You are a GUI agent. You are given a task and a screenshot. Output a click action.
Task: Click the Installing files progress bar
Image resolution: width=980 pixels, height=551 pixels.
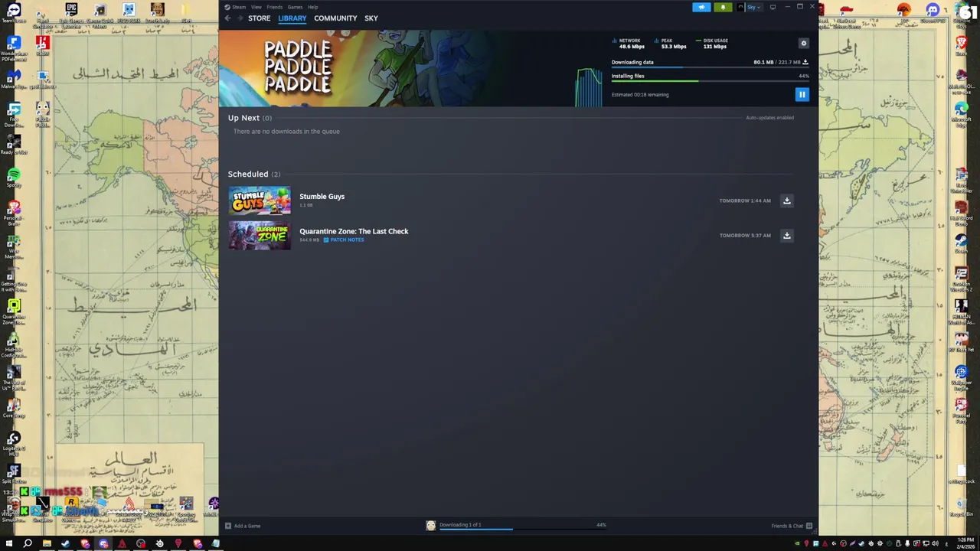(x=710, y=81)
